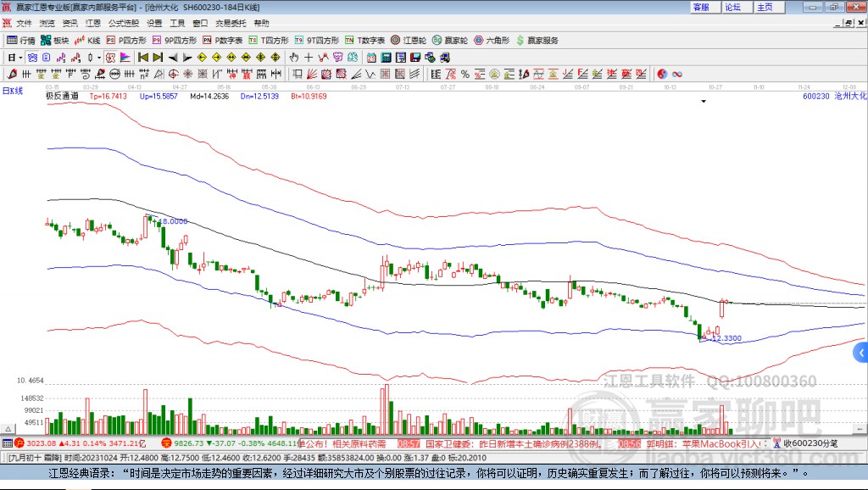The height and width of the screenshot is (490, 868).
Task: Open the 交易委托 menu
Action: 231,23
